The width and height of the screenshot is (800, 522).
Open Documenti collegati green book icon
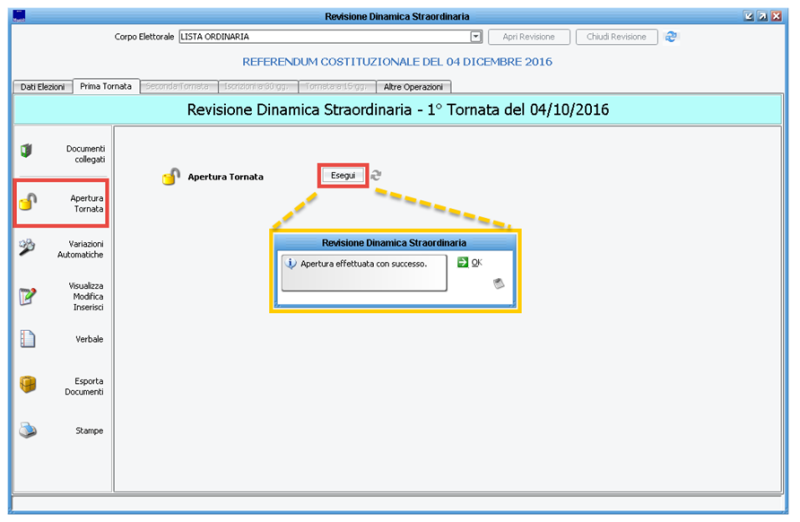[x=26, y=151]
